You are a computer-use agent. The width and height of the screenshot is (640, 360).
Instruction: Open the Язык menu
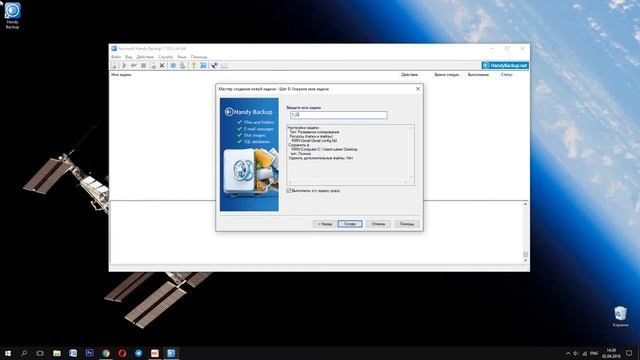coord(182,57)
